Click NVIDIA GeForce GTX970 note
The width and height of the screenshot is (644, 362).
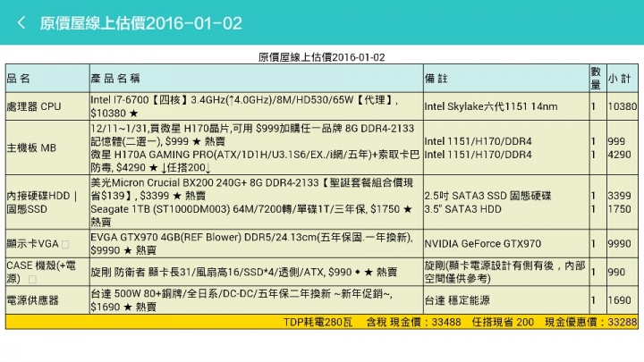483,244
